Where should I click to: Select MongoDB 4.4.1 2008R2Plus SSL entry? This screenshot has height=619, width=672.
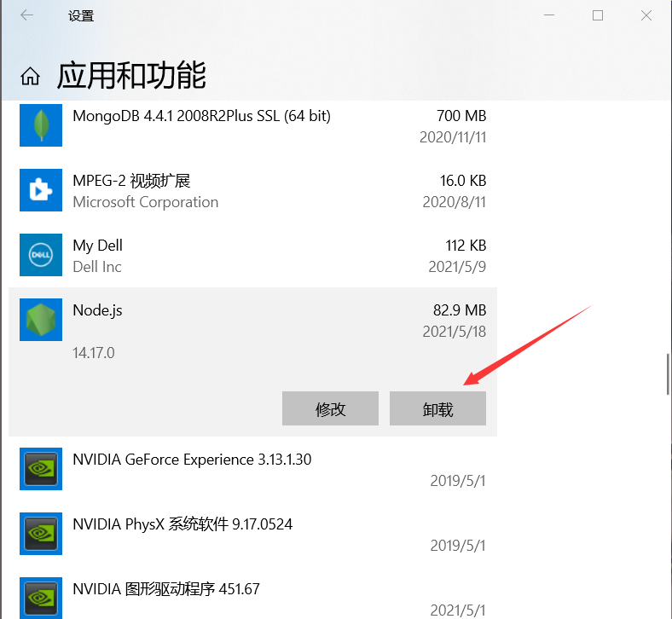click(201, 116)
